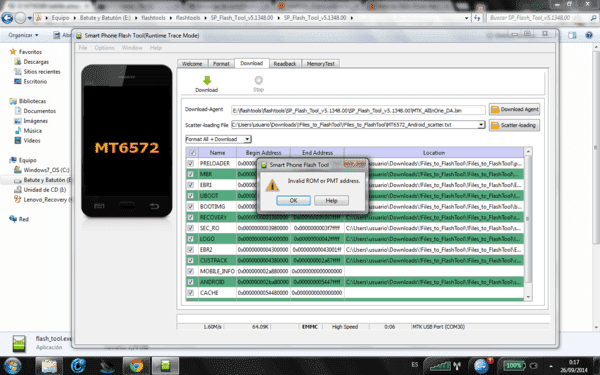Select the CUSTPACK partition row name
600x375 pixels.
click(x=214, y=260)
